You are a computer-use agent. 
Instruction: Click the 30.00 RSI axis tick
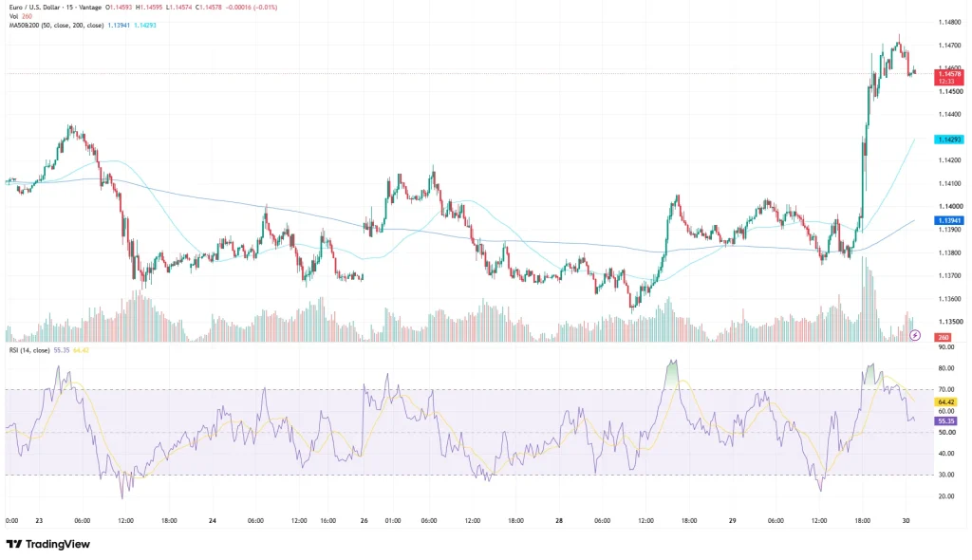pyautogui.click(x=946, y=475)
